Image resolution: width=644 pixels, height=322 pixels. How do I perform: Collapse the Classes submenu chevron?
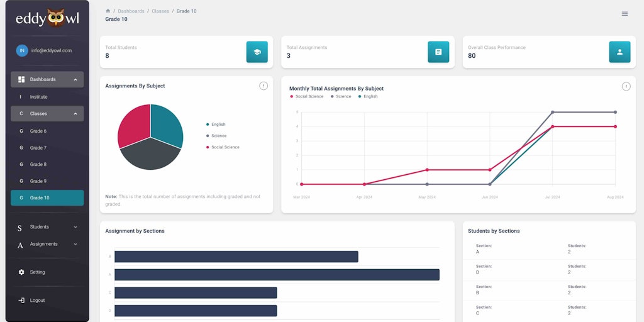(x=75, y=114)
